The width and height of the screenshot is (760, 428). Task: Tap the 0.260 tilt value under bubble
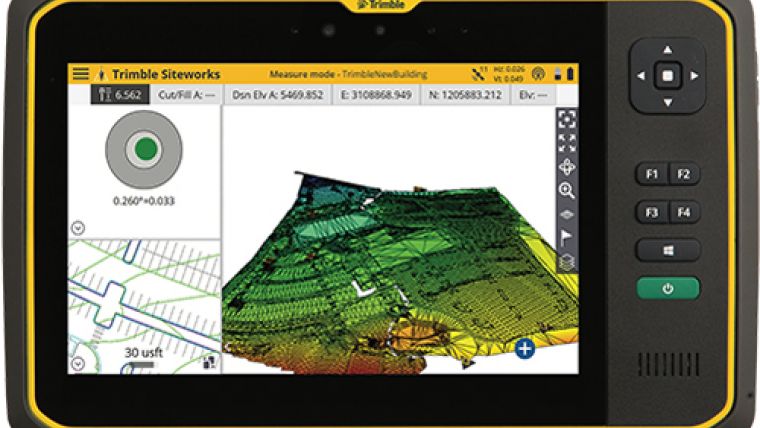143,201
